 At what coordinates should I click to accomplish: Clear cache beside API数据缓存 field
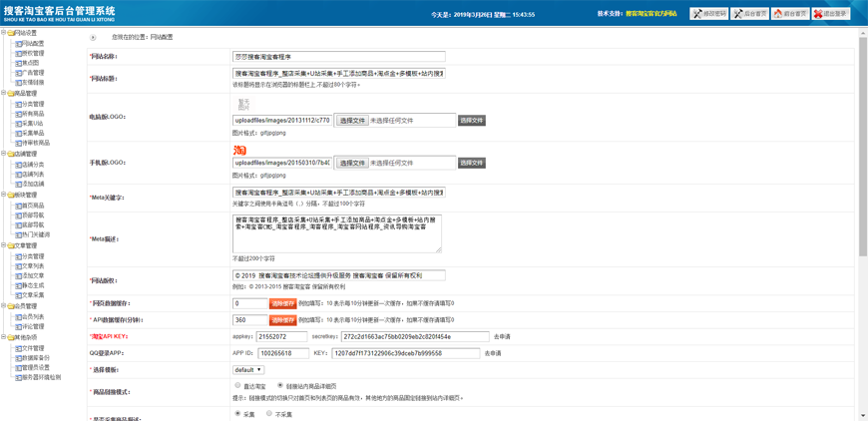[283, 320]
